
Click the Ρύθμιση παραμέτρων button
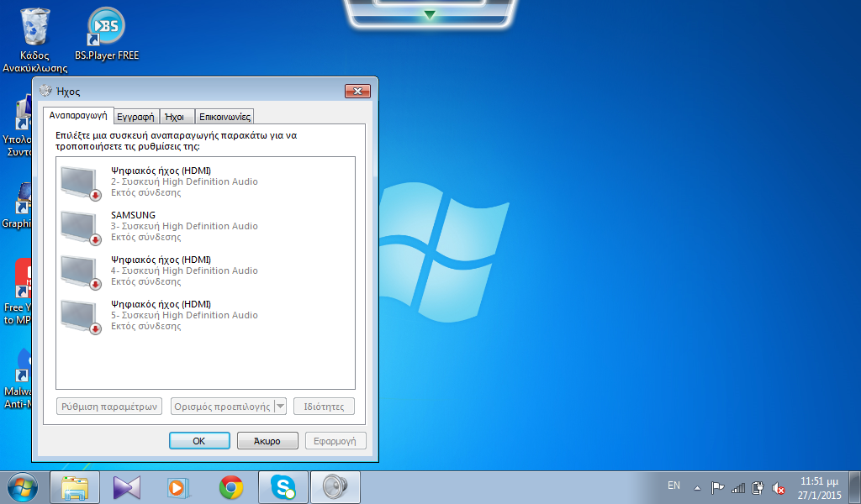(x=109, y=407)
